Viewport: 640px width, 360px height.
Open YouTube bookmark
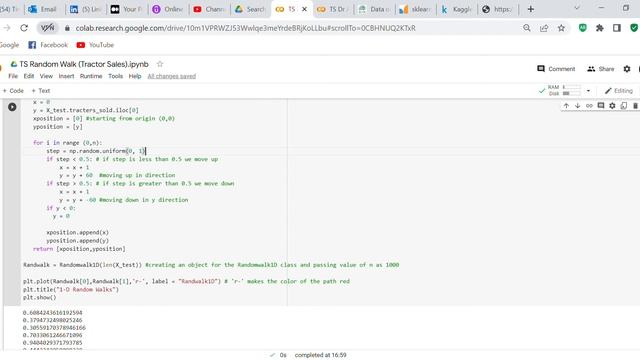[95, 45]
